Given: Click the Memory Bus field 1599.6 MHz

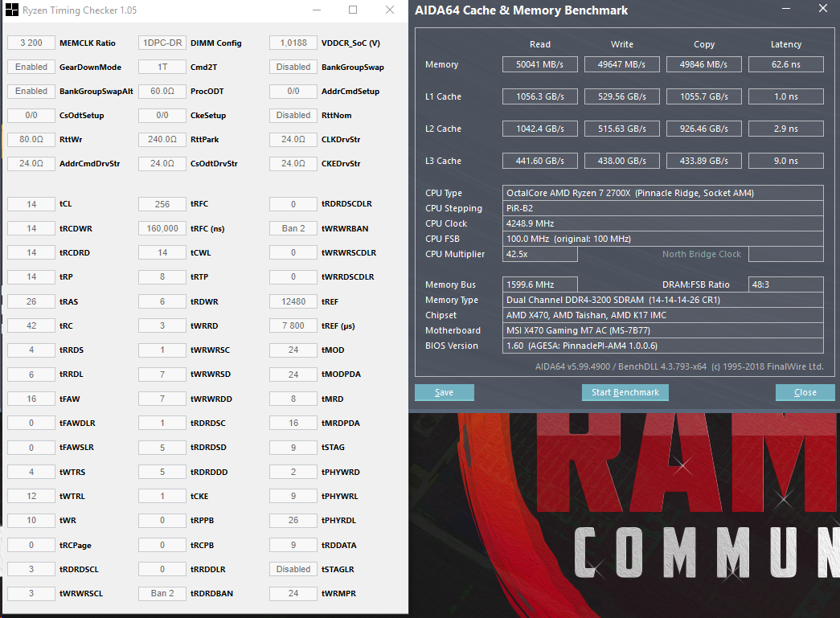Looking at the screenshot, I should click(x=540, y=284).
